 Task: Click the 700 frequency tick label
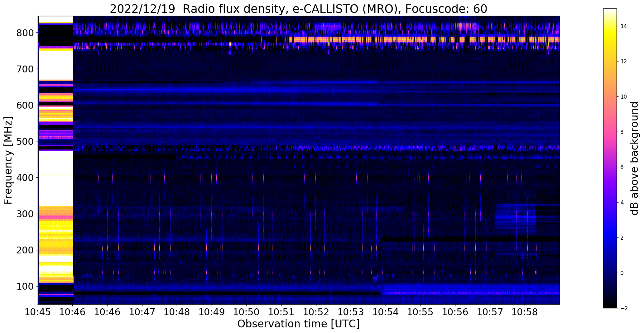[x=25, y=69]
